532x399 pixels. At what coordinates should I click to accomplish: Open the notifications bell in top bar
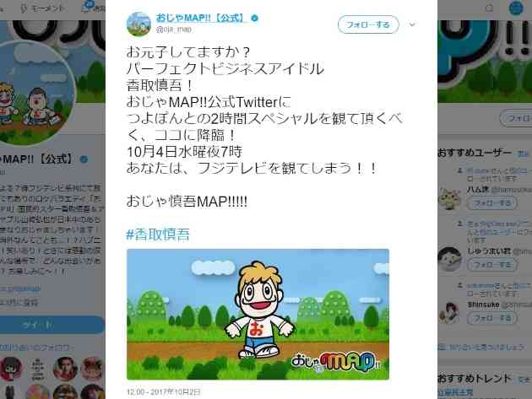88,7
